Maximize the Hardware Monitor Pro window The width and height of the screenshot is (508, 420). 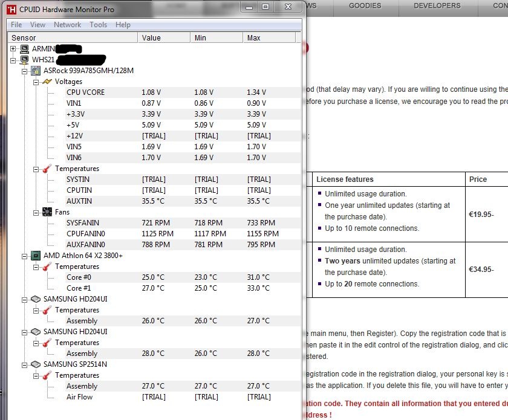coord(265,7)
